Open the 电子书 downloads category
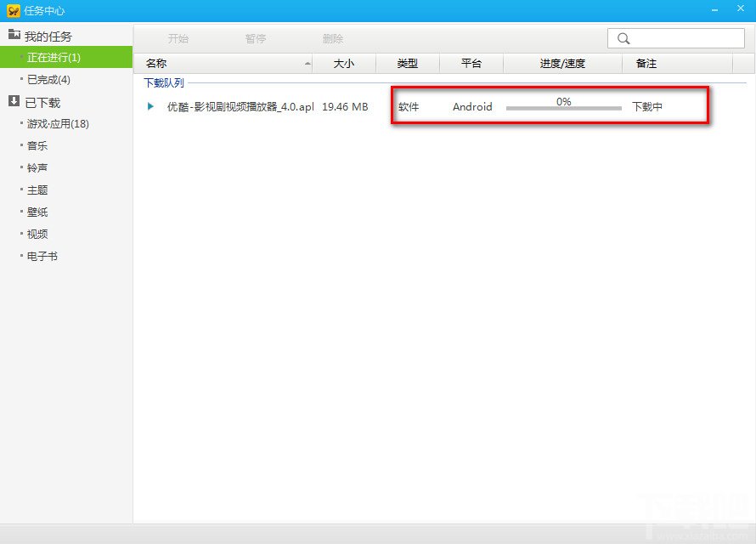Screen dimensions: 756x544 coord(42,257)
